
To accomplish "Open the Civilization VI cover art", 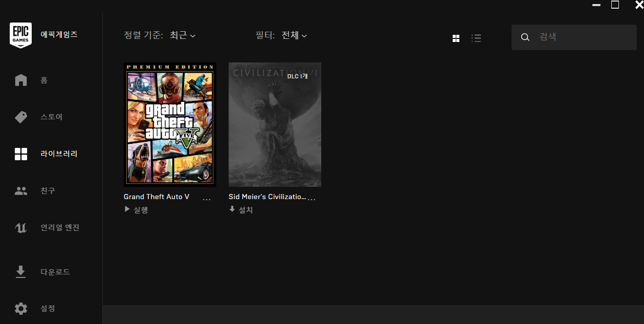I will click(x=275, y=125).
